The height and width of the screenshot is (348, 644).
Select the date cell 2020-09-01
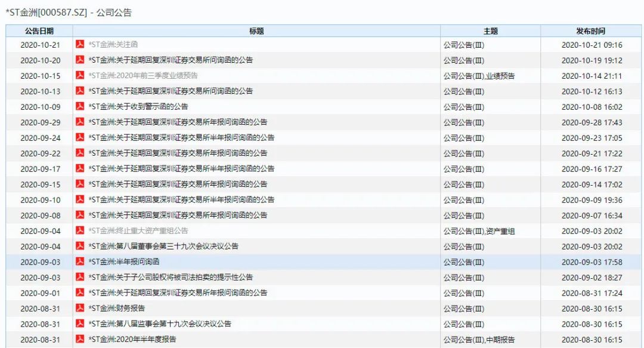coord(41,293)
